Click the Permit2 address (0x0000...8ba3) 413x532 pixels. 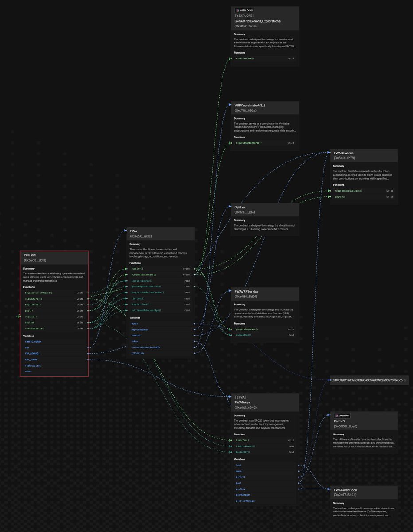[344, 426]
